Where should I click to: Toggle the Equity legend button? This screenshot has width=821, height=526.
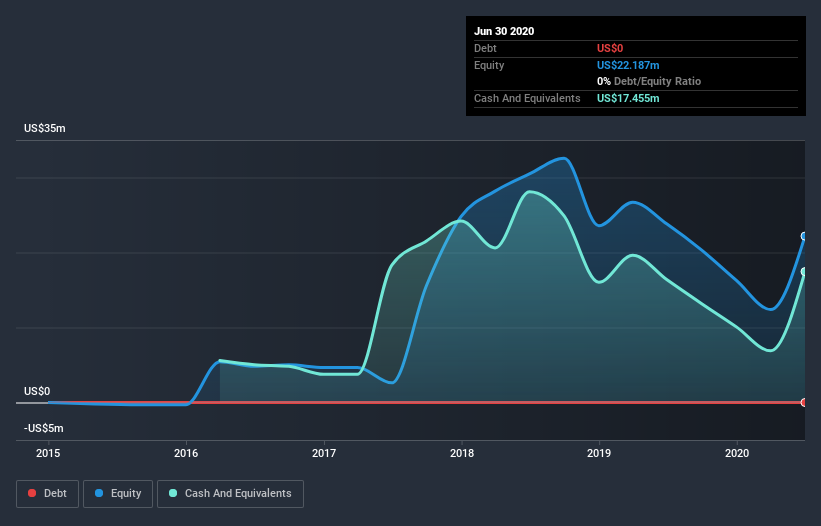click(118, 494)
